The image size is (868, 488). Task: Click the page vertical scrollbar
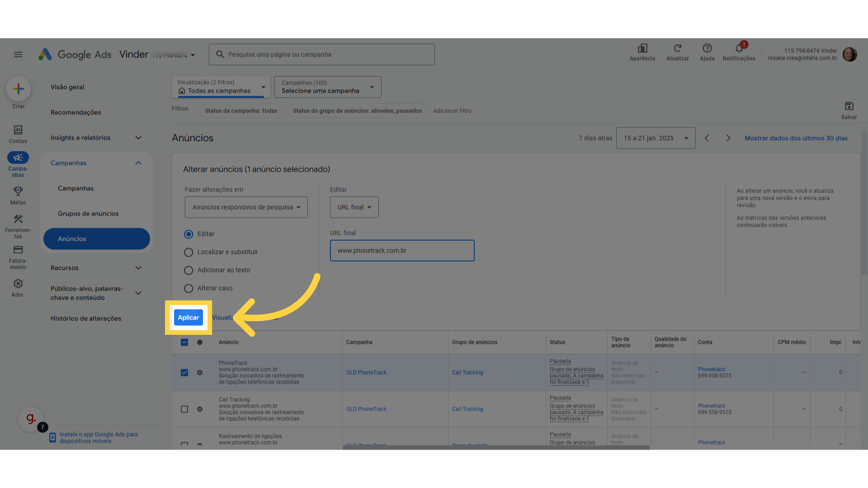point(864,203)
